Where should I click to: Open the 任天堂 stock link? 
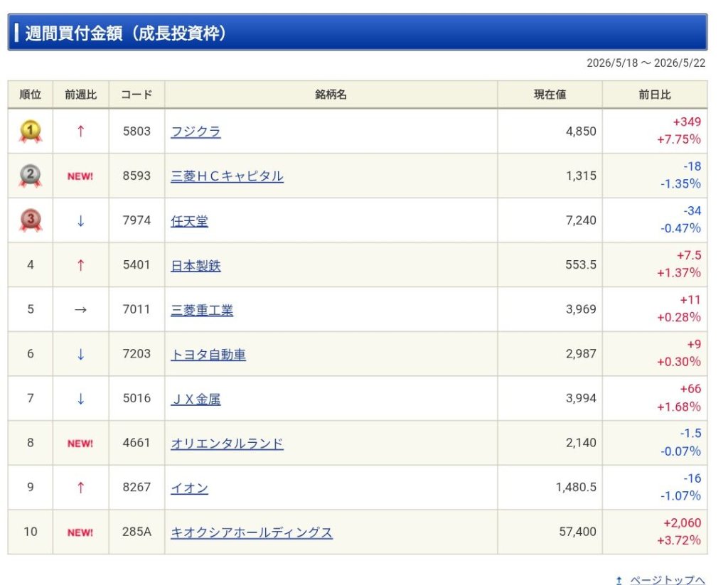pyautogui.click(x=189, y=221)
